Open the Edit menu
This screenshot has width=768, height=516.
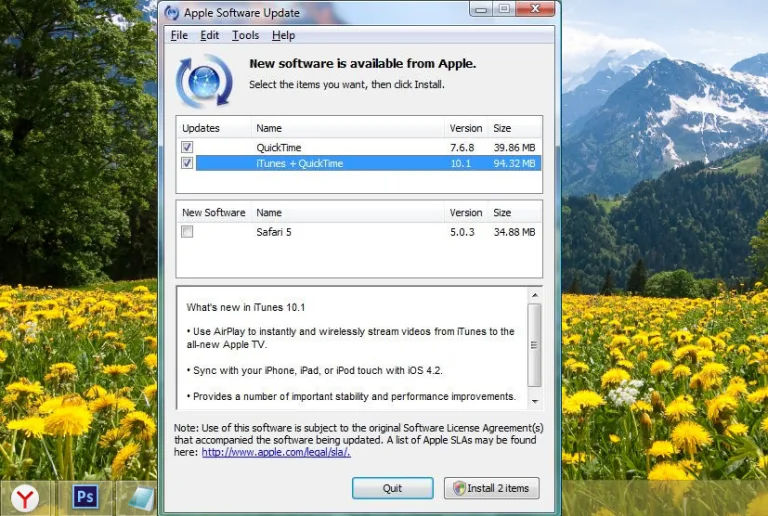coord(210,35)
